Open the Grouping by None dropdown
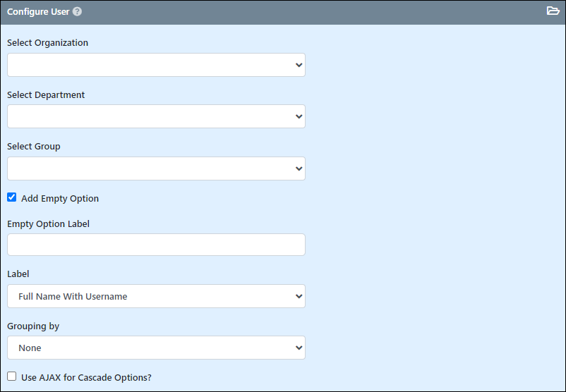This screenshot has width=566, height=392. coord(156,348)
